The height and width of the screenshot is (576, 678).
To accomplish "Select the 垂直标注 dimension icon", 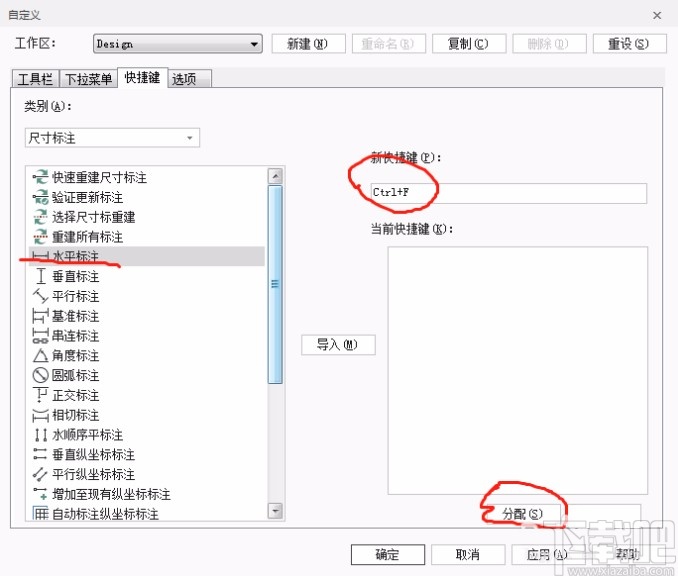I will (x=40, y=276).
